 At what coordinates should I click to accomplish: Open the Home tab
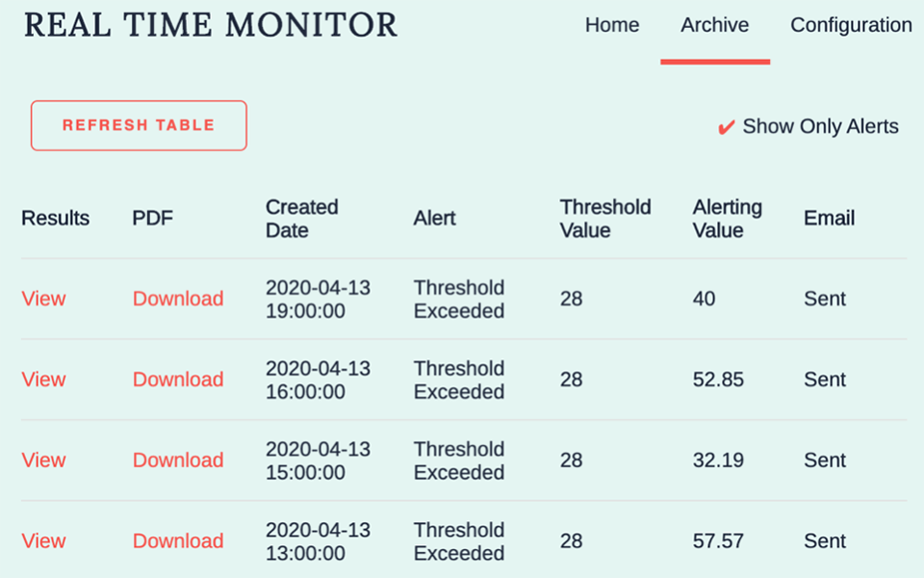point(612,25)
